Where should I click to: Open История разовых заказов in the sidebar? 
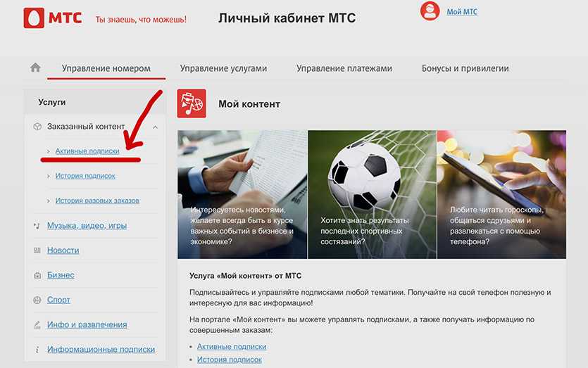click(x=97, y=201)
